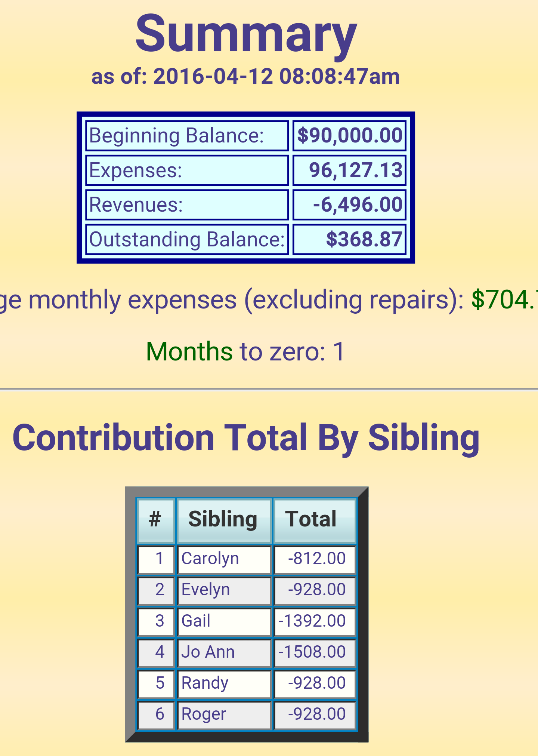This screenshot has width=538, height=756.
Task: Click Roger's row number 6 cell
Action: click(156, 715)
